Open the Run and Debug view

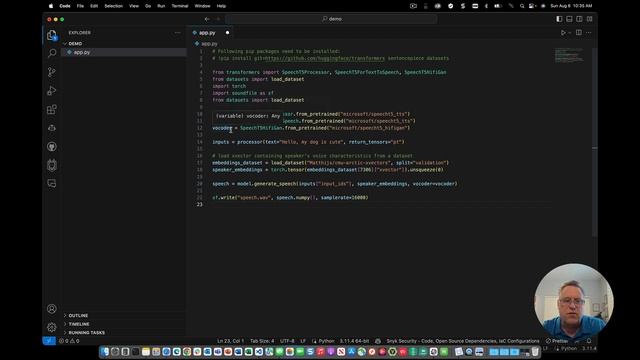(52, 91)
